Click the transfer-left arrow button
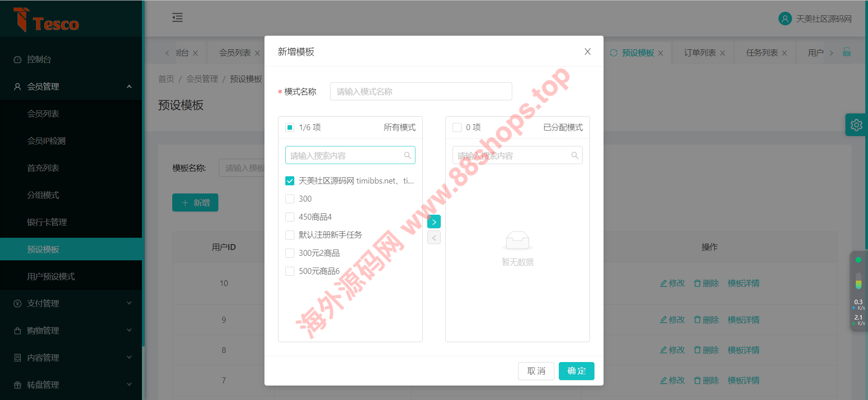 [434, 238]
